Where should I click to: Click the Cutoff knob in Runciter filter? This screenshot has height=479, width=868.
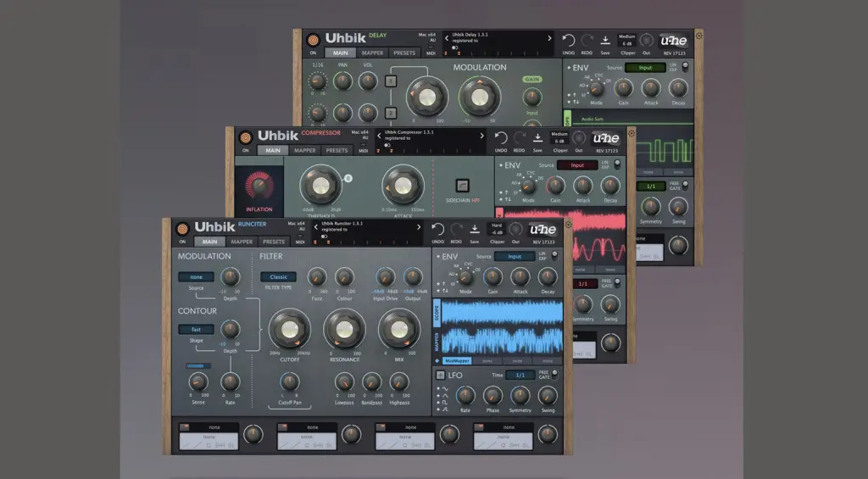click(x=289, y=329)
